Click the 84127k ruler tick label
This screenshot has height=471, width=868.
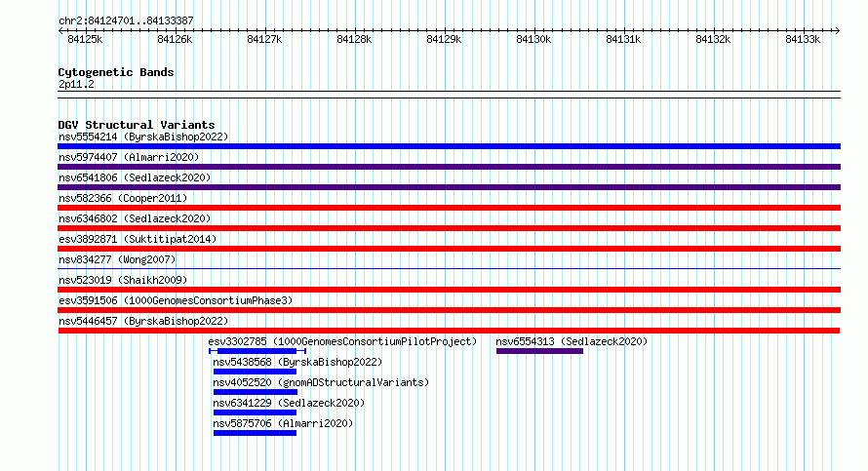(264, 40)
